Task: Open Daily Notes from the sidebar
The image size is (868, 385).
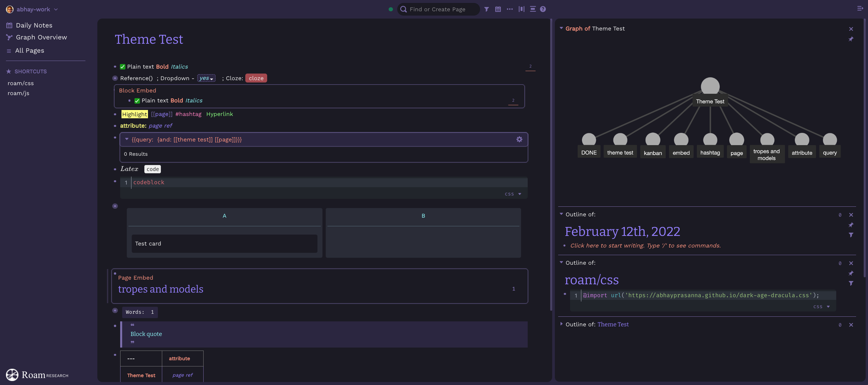Action: 34,25
